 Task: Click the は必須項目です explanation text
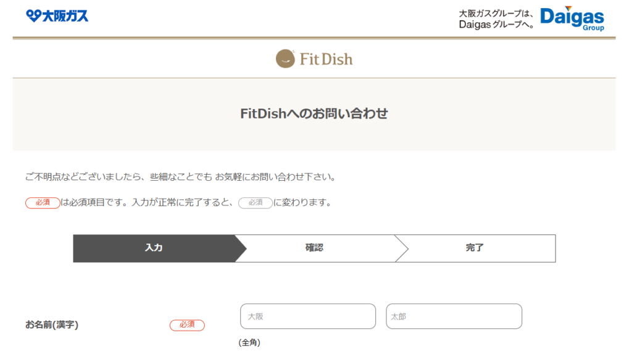pyautogui.click(x=148, y=202)
